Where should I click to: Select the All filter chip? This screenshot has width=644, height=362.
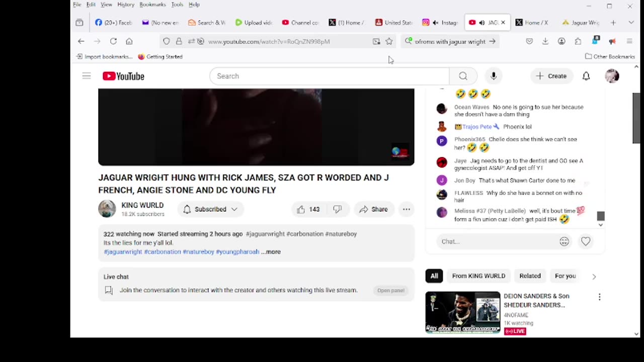tap(434, 276)
